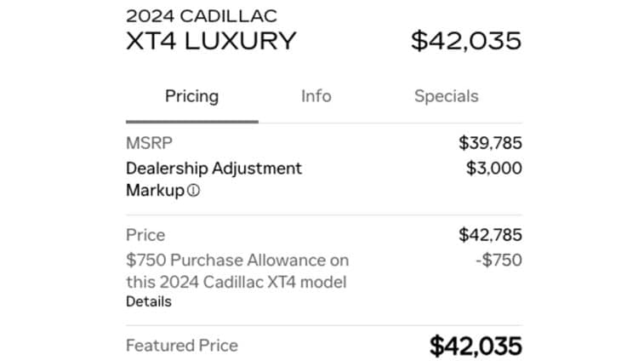
Task: Click the Price row label
Action: 145,235
